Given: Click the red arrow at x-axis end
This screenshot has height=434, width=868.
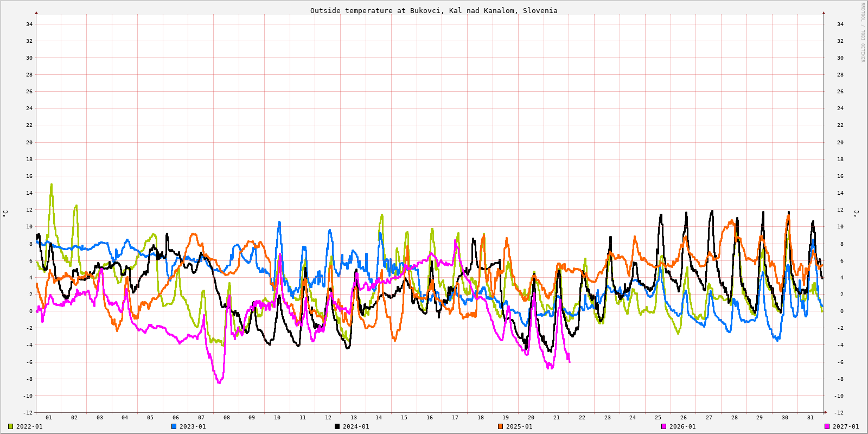Looking at the screenshot, I should pyautogui.click(x=826, y=412).
